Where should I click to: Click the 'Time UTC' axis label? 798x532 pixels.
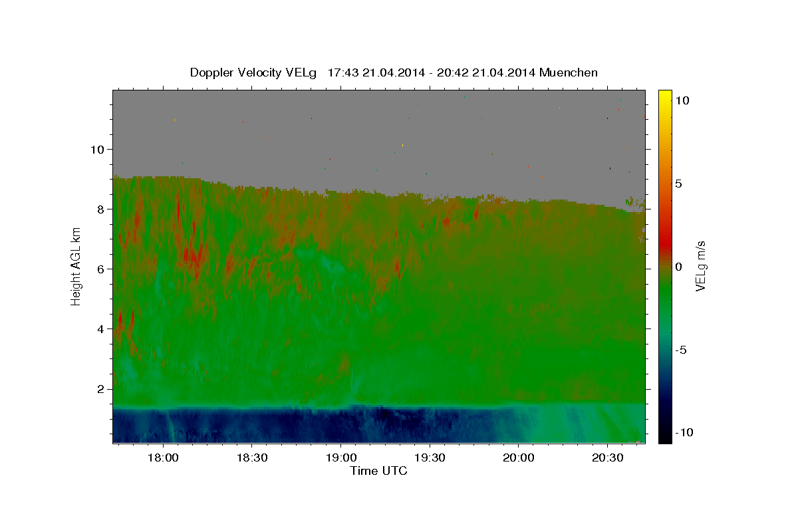(378, 471)
